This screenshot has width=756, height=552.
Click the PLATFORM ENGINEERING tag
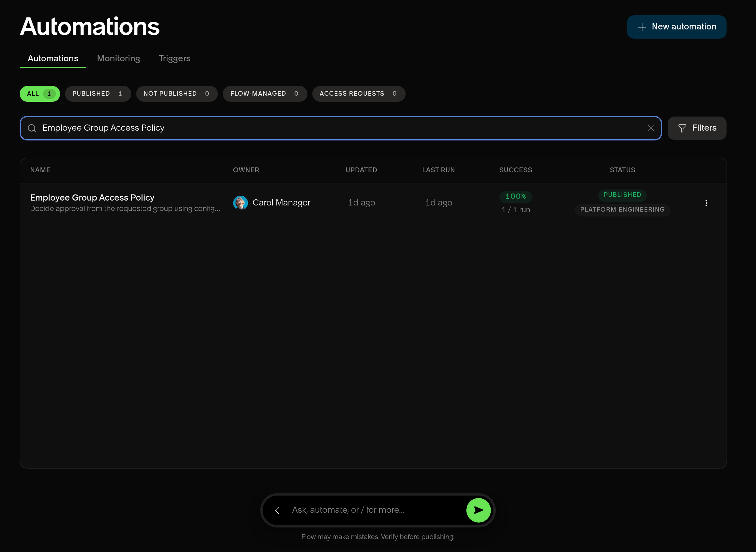(x=622, y=210)
